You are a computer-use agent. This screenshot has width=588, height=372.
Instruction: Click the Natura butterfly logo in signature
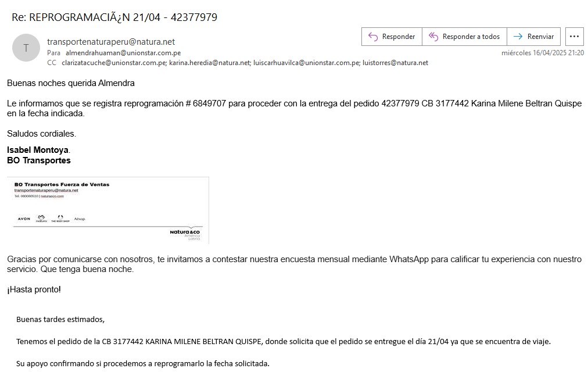pos(41,219)
